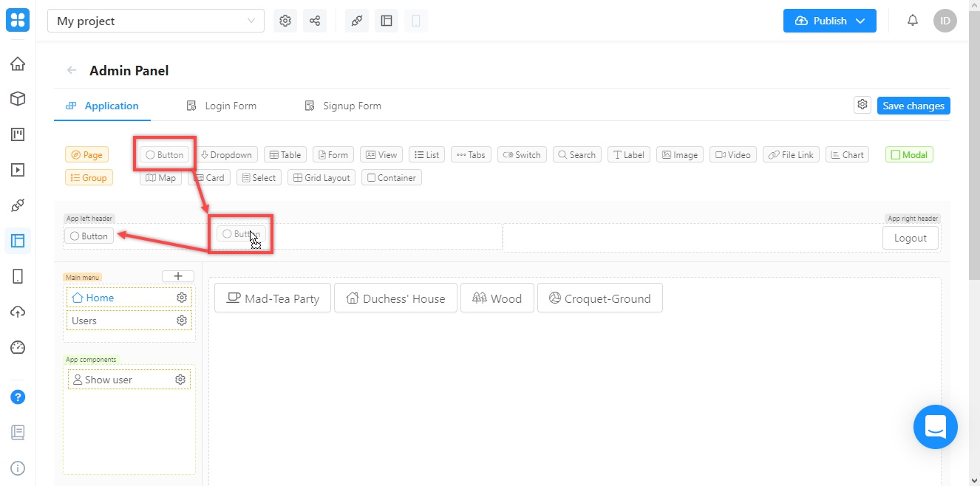Open the chat support bubble
This screenshot has height=486, width=980.
(x=935, y=427)
